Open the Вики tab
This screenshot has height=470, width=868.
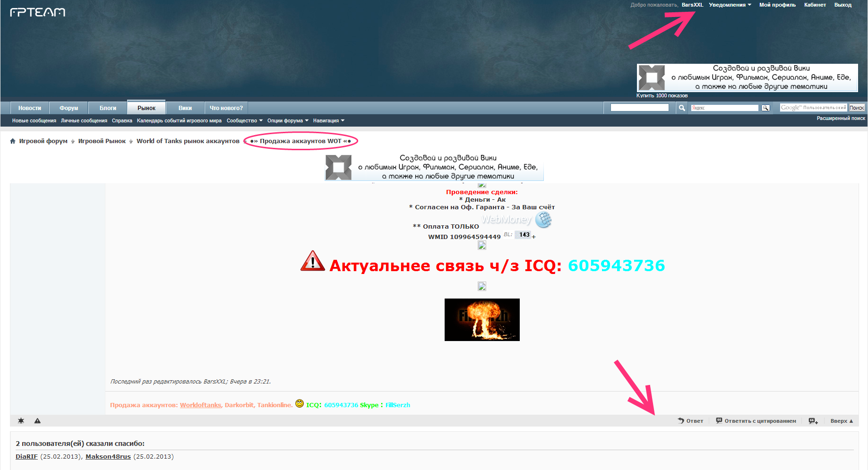click(185, 108)
